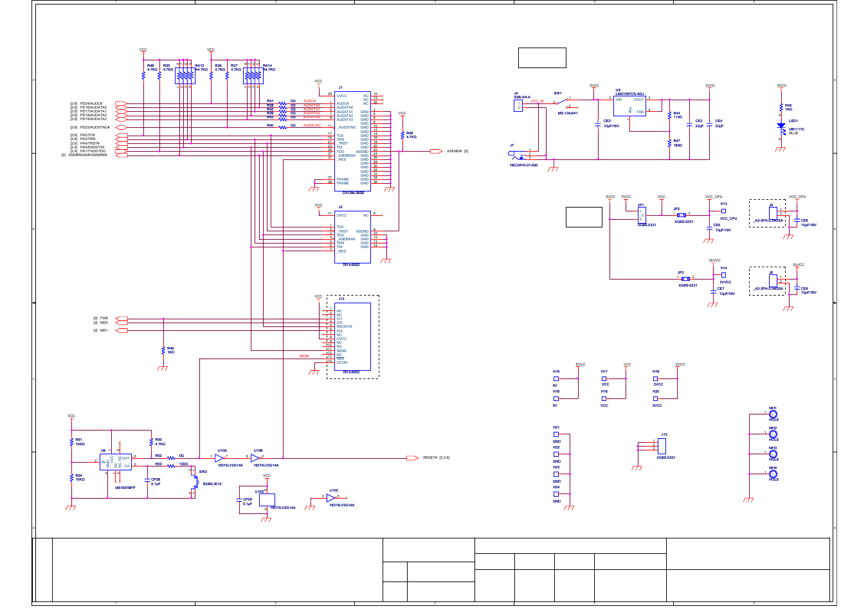Click the red AUDSYNC net label
Screen dimensions: 868x613
pos(312,125)
